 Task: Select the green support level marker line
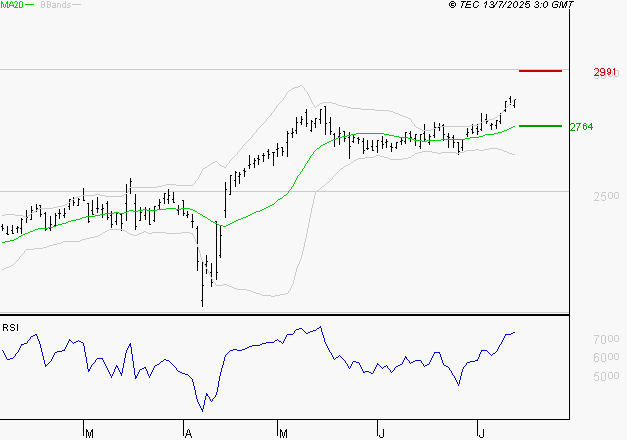540,126
